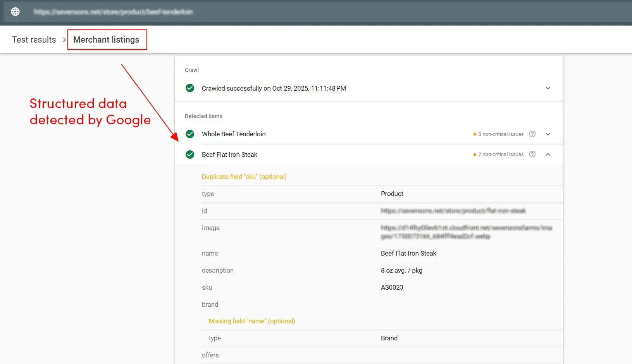Select the tested page URL field

pyautogui.click(x=113, y=12)
